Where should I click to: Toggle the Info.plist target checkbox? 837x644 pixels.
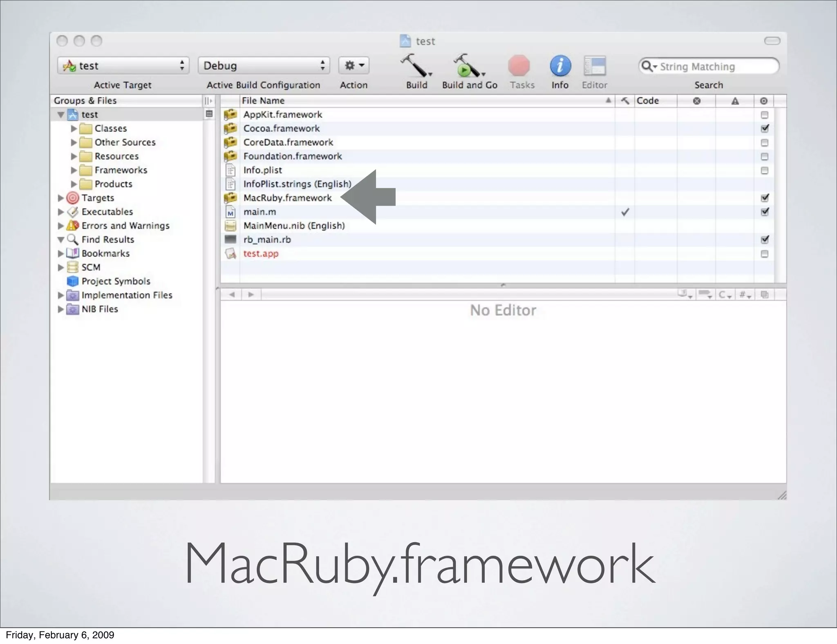click(764, 170)
